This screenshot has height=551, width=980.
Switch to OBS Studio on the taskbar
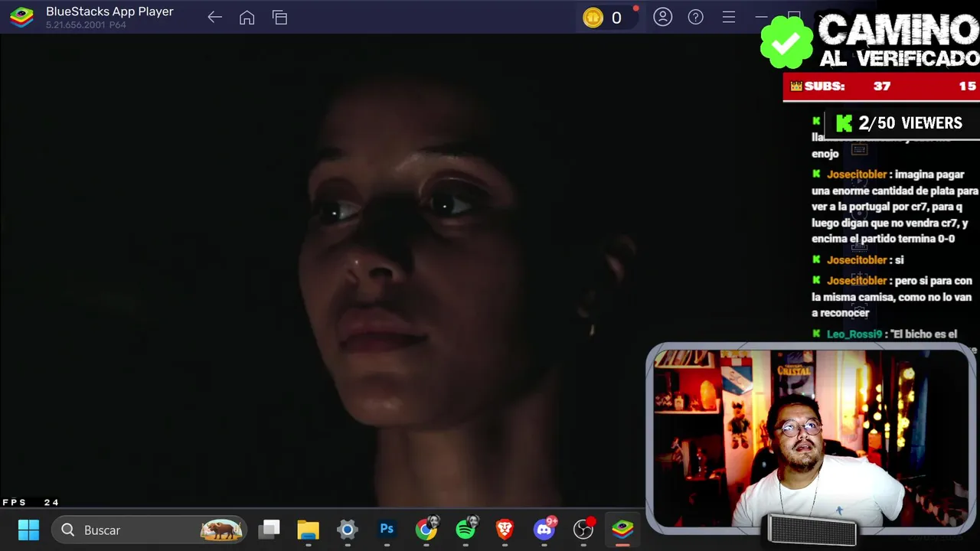583,529
